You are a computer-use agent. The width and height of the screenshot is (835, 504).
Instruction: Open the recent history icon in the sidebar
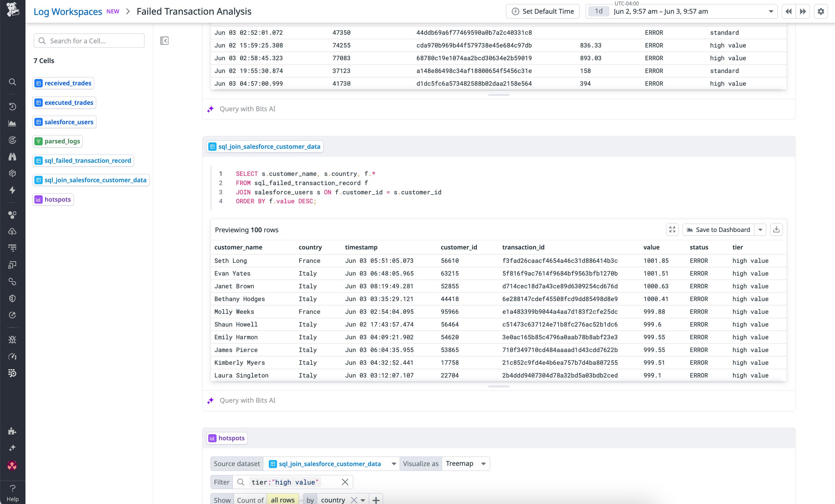pyautogui.click(x=12, y=106)
